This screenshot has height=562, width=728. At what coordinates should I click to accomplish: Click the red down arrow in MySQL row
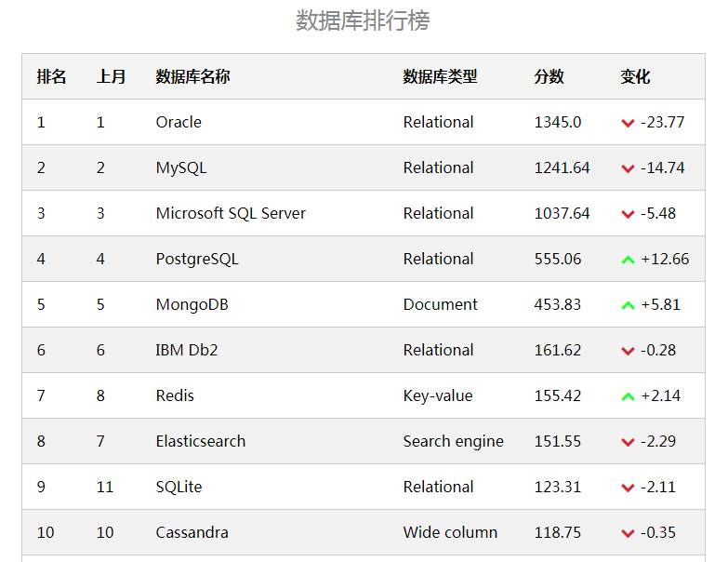point(628,168)
